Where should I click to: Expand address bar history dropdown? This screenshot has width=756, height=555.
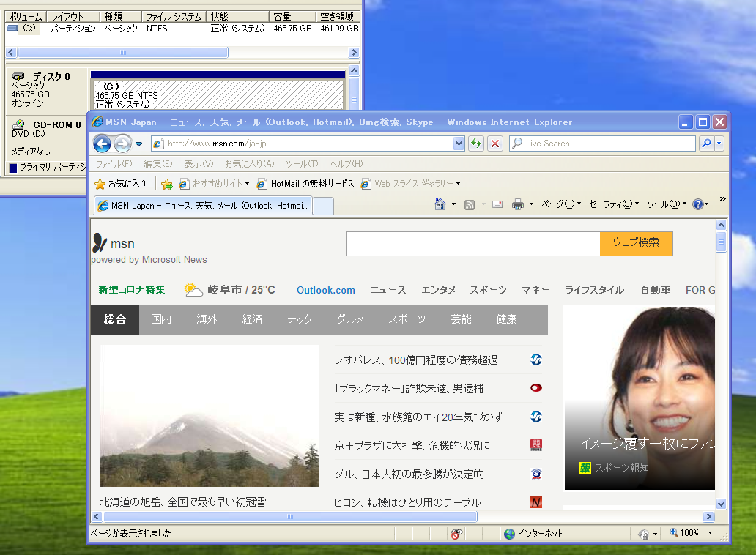tap(459, 144)
